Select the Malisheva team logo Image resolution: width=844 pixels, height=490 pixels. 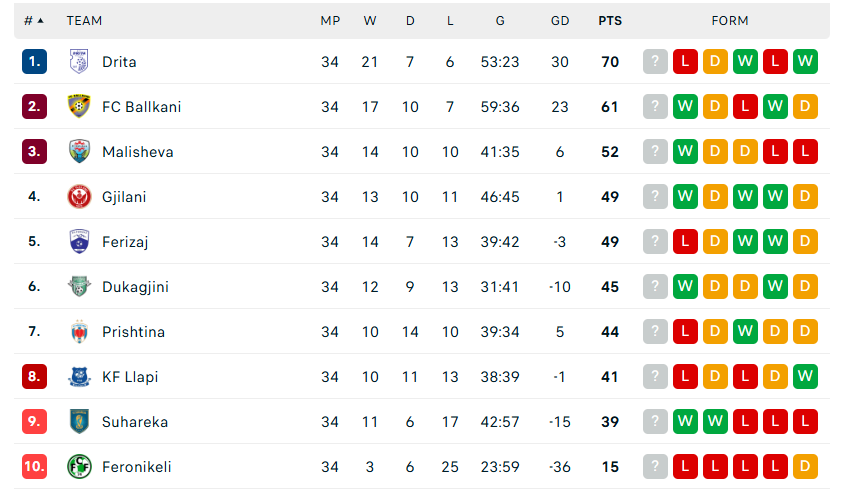tap(79, 151)
